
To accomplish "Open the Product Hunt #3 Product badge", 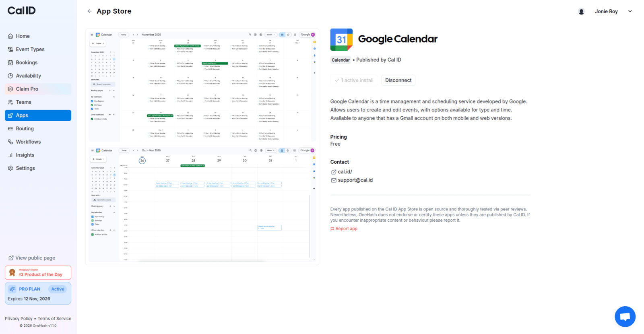I will 38,272.
